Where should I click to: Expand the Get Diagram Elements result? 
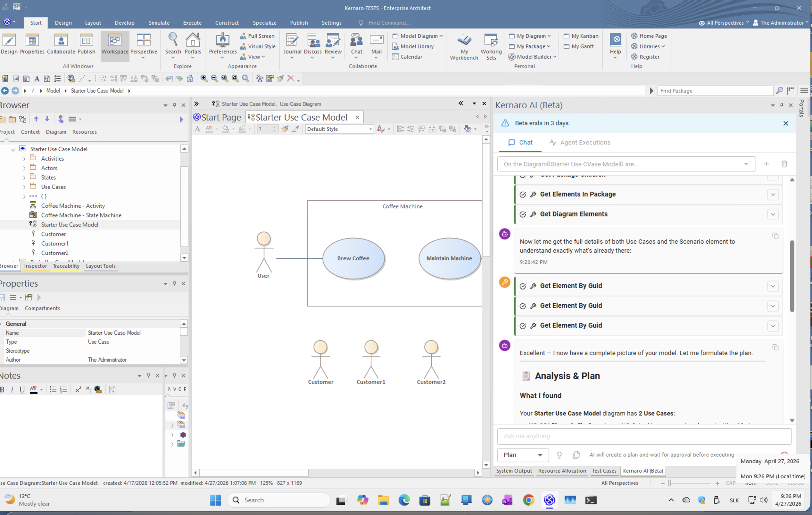pos(773,214)
